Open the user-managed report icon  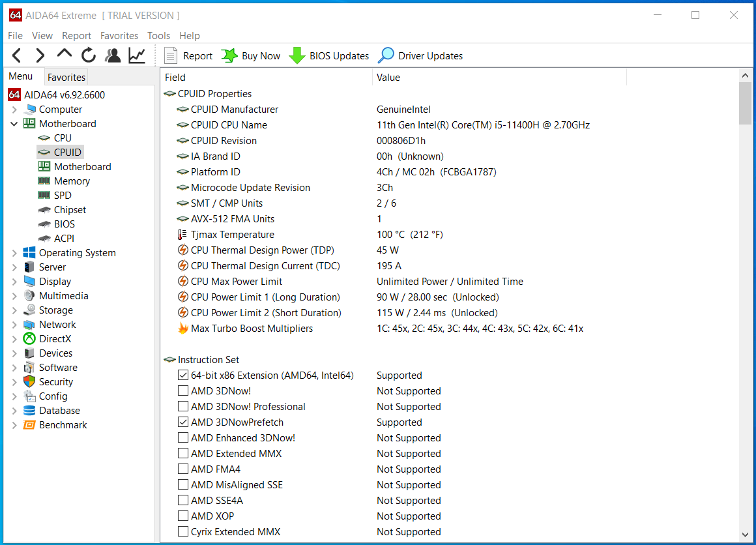[113, 56]
